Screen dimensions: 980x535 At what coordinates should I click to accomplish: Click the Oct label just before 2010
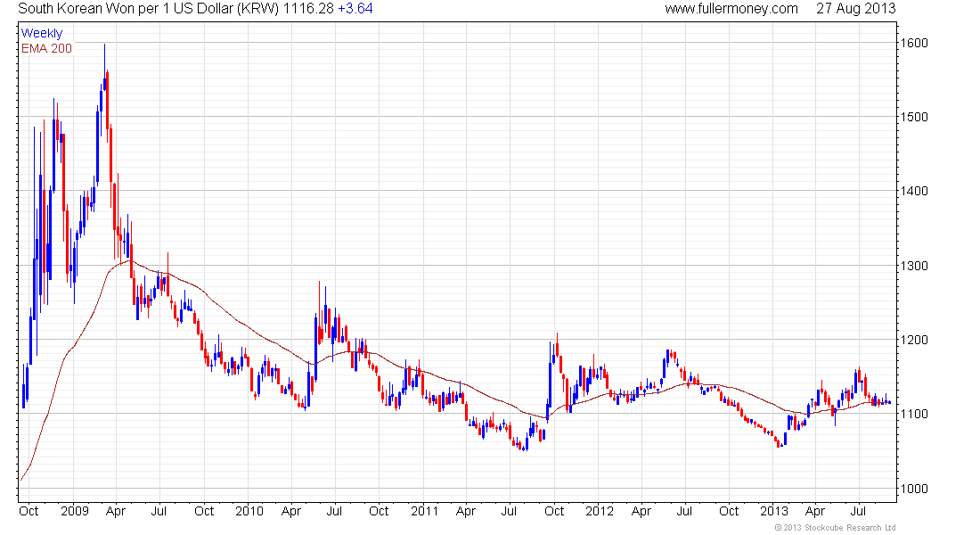coord(204,511)
